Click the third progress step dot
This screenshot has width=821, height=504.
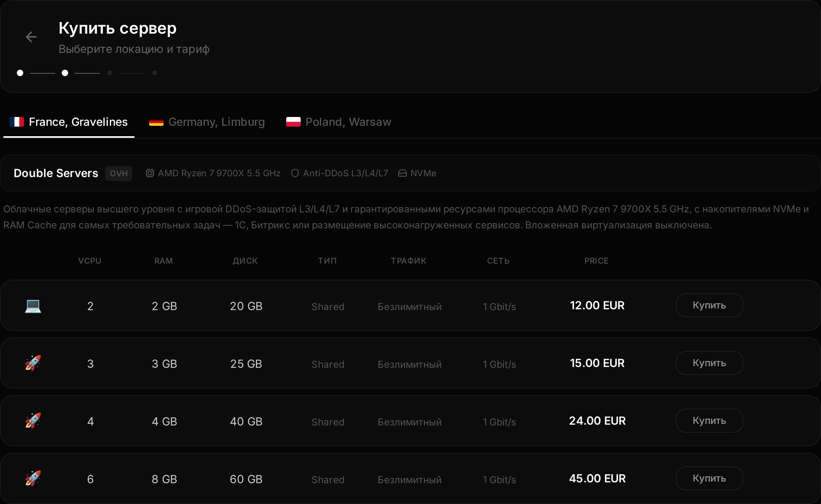pyautogui.click(x=110, y=73)
